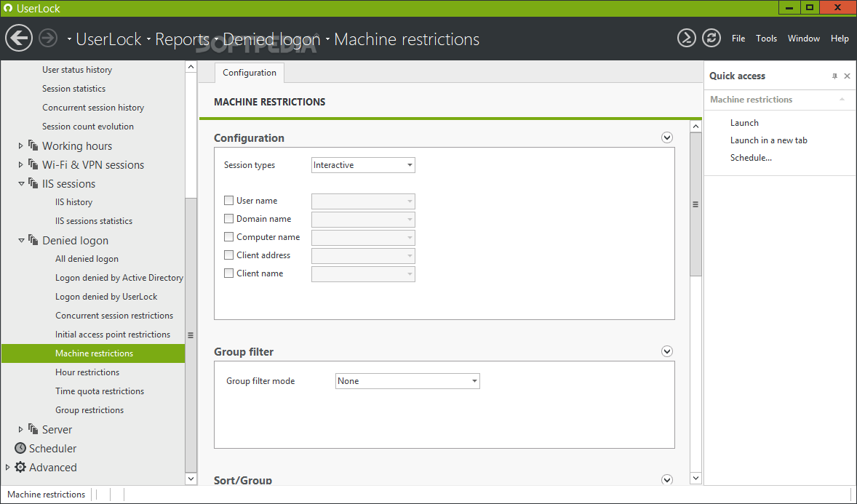Click Reports in the breadcrumb
This screenshot has width=857, height=504.
click(182, 39)
